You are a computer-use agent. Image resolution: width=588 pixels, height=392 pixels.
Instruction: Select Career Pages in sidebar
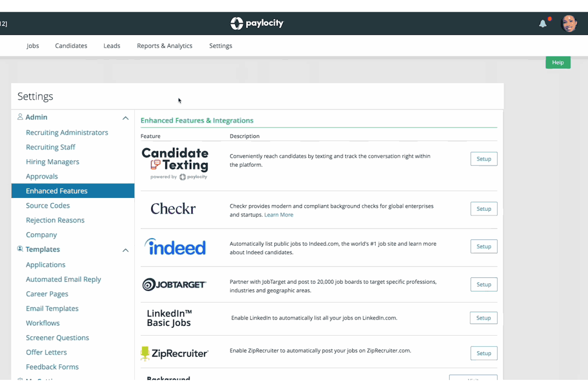[x=47, y=294]
